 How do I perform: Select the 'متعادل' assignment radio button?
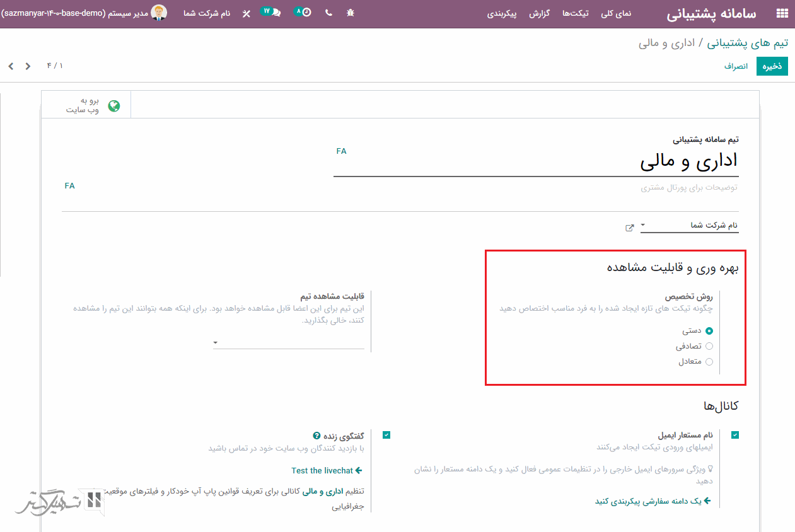click(709, 362)
